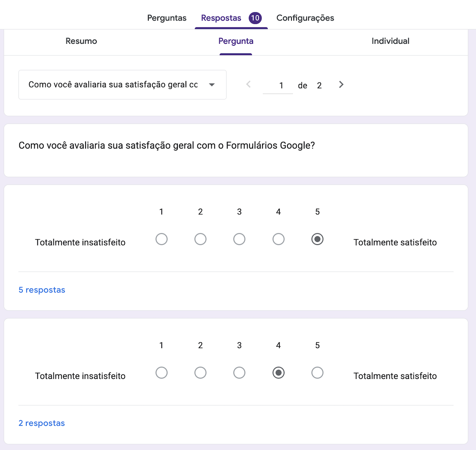Open the 2 respostas link
The image size is (476, 450).
[42, 423]
